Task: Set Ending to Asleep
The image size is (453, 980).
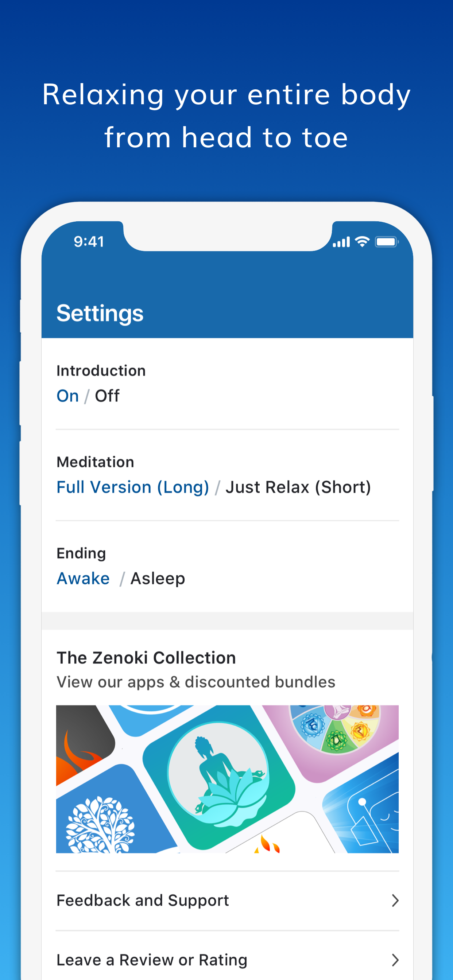Action: pyautogui.click(x=158, y=579)
